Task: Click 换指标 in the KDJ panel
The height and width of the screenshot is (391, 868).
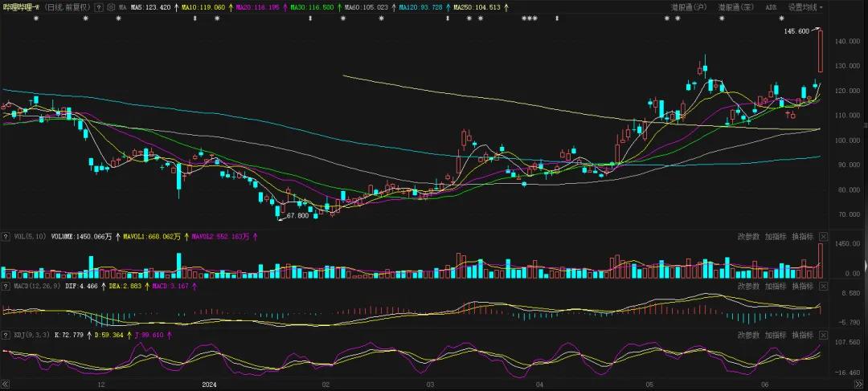Action: click(x=803, y=335)
